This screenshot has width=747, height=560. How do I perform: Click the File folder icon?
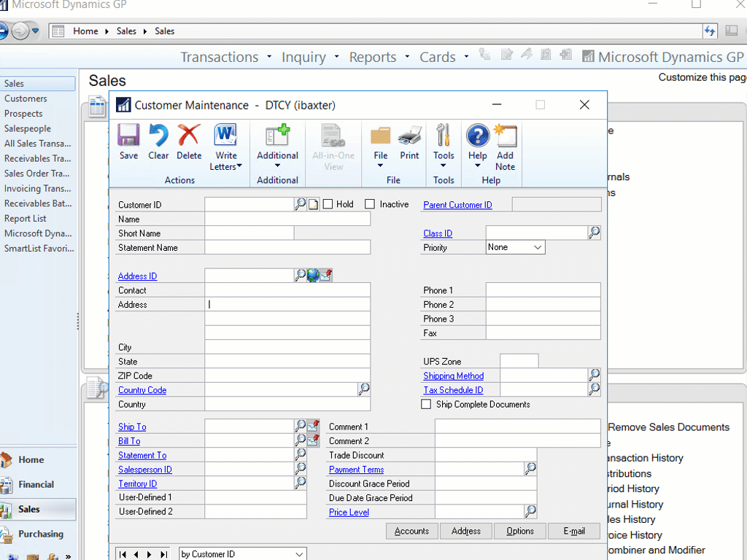coord(381,136)
